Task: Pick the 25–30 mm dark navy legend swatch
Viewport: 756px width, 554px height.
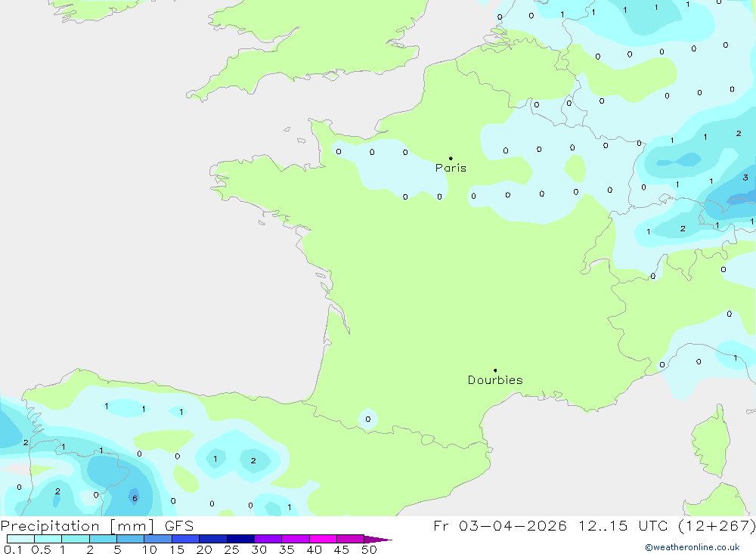Action: tap(240, 540)
